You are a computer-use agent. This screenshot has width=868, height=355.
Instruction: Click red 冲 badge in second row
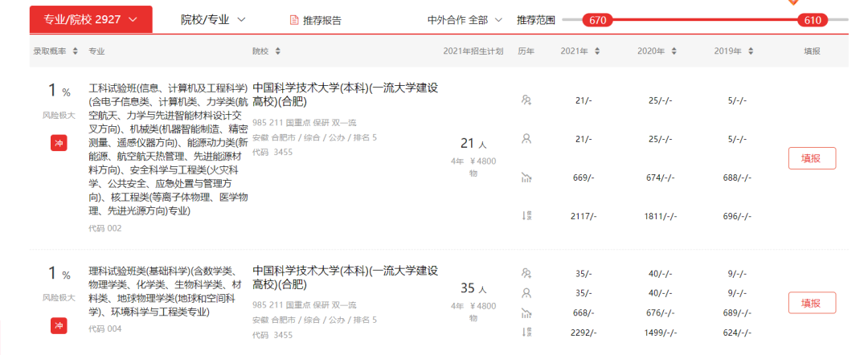(59, 325)
